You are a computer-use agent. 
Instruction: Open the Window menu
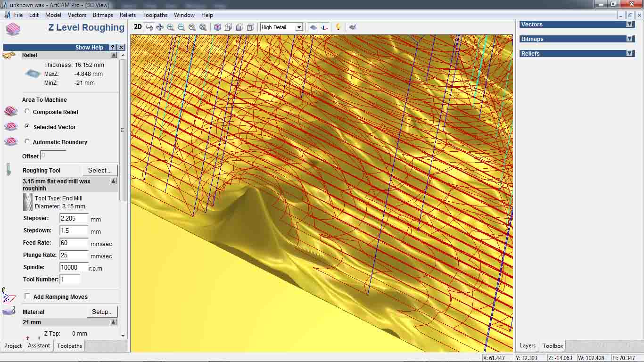184,15
